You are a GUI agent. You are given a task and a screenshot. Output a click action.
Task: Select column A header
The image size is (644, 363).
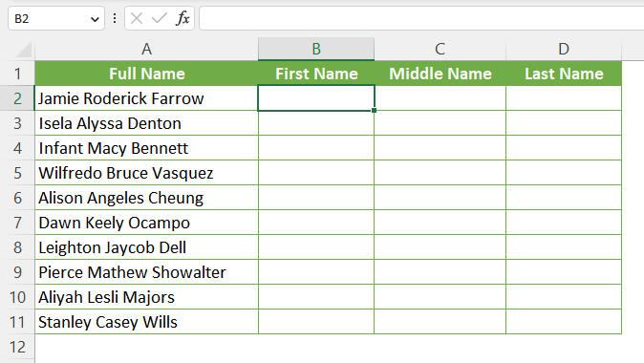tap(146, 50)
